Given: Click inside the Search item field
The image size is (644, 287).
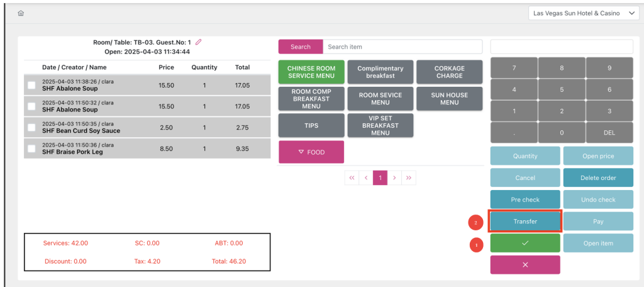Looking at the screenshot, I should (402, 47).
